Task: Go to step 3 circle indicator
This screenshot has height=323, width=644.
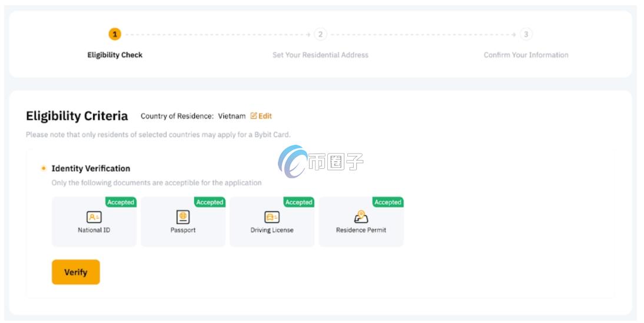Action: tap(526, 34)
